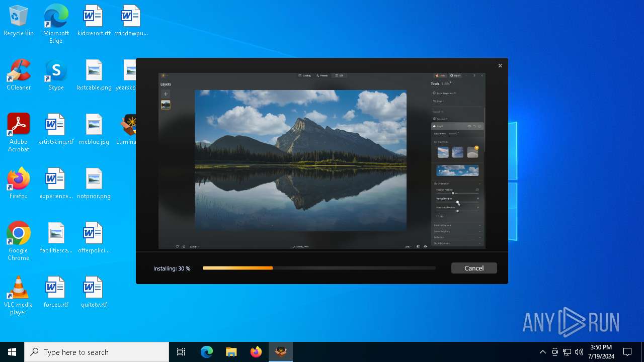Open the Action Center notifications icon

pyautogui.click(x=627, y=352)
